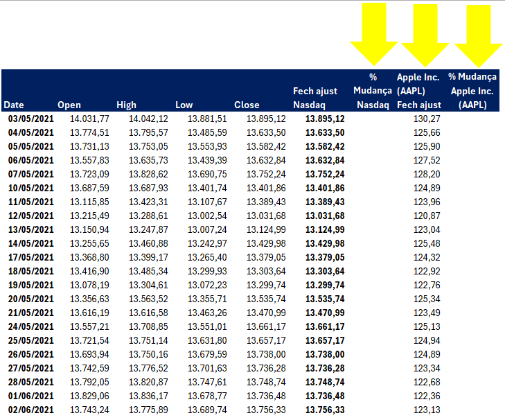505x420 pixels.
Task: Click the date cell 17/05/2021
Action: tap(31, 257)
